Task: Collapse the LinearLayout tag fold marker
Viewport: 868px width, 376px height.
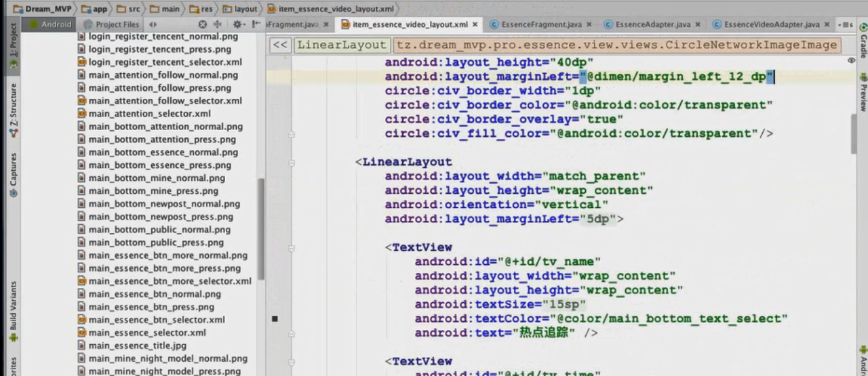Action: tap(292, 163)
